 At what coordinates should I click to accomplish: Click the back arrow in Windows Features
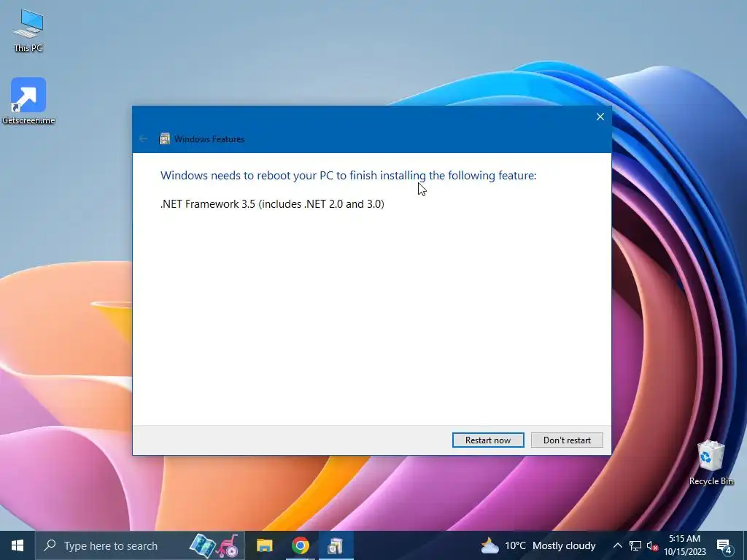pyautogui.click(x=144, y=139)
